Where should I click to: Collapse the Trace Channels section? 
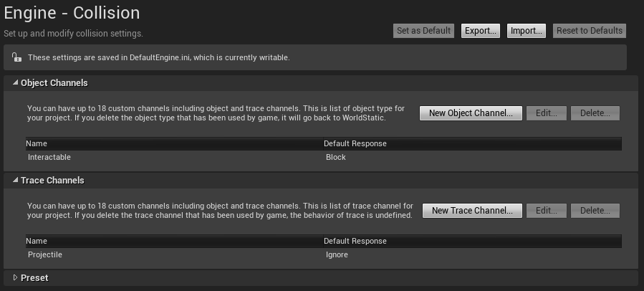coord(16,181)
